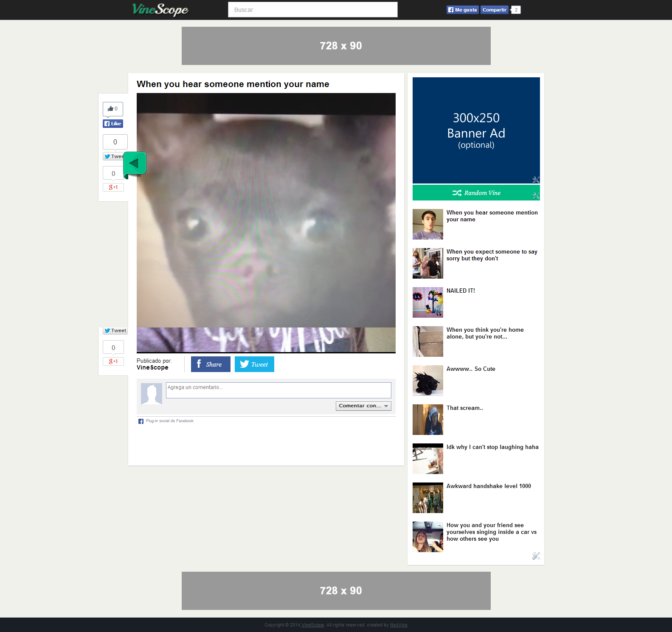Click the Buscar search field
The width and height of the screenshot is (672, 632).
point(312,10)
